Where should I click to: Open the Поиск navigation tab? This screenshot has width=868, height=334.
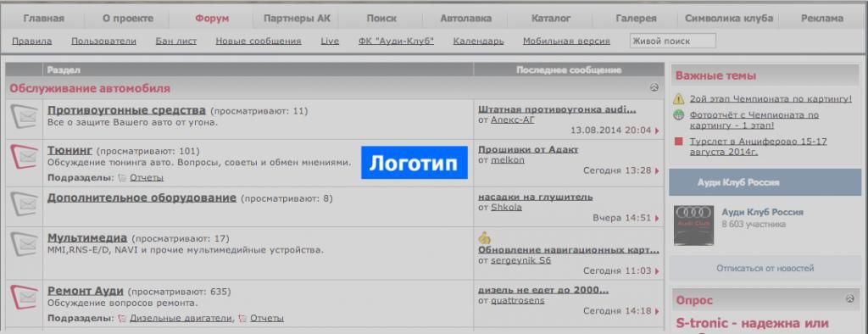381,19
